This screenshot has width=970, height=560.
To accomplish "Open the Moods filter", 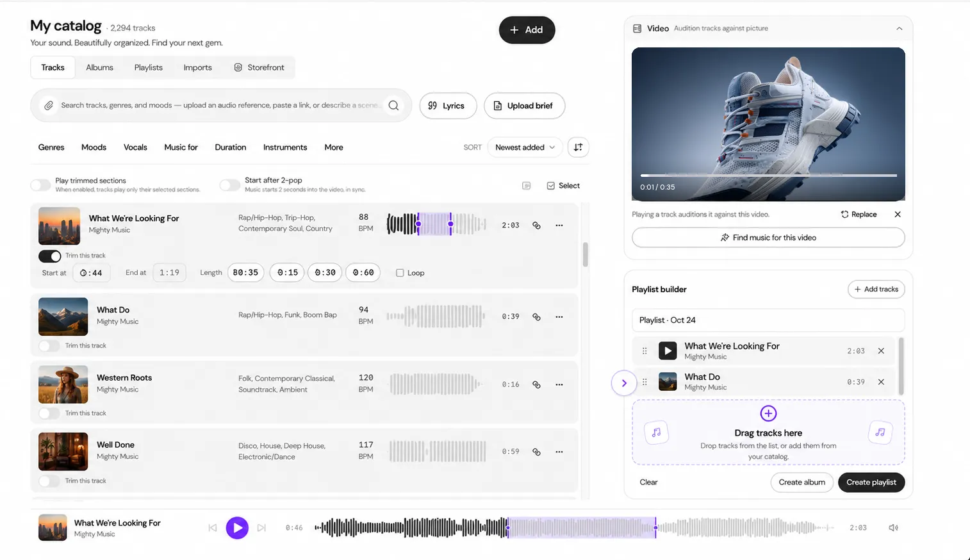I will tap(94, 147).
